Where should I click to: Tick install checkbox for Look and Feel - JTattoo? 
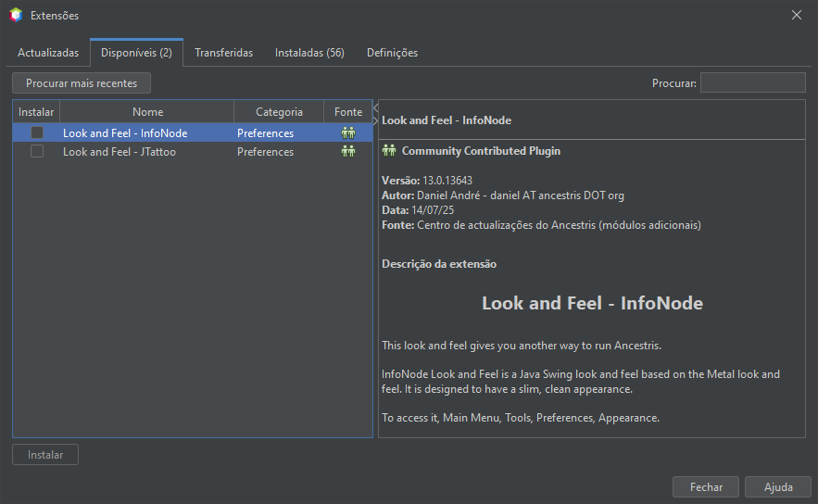pyautogui.click(x=37, y=151)
